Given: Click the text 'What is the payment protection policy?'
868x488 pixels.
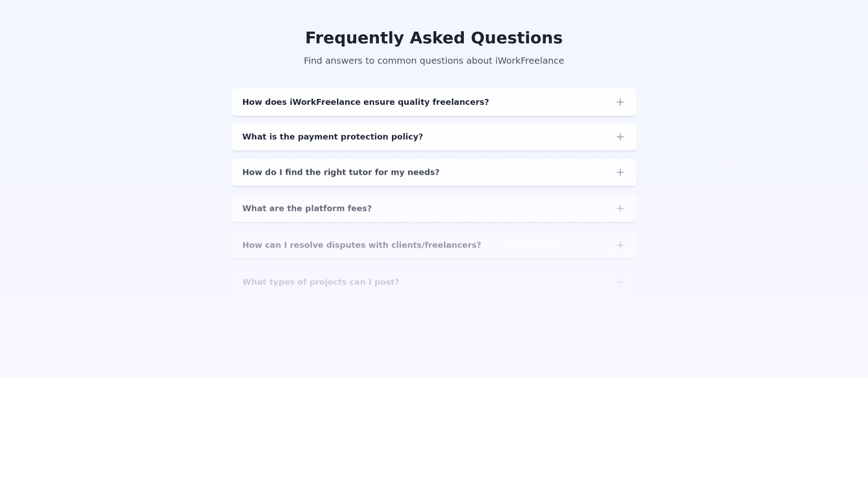Looking at the screenshot, I should click(x=332, y=137).
